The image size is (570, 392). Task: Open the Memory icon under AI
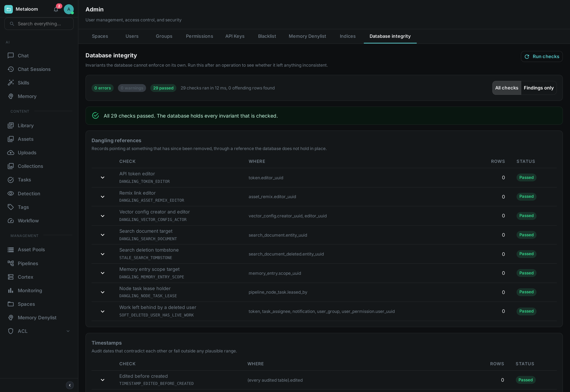click(11, 96)
